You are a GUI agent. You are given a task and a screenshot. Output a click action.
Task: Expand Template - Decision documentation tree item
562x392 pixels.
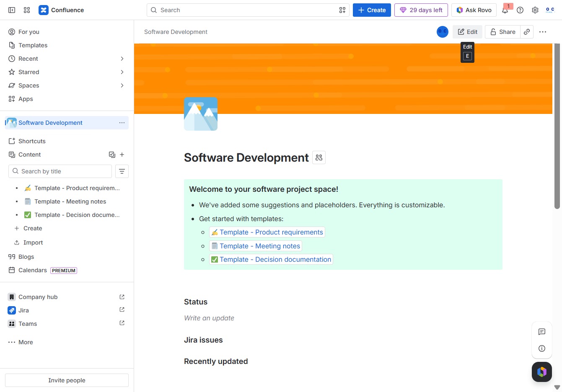pyautogui.click(x=17, y=215)
